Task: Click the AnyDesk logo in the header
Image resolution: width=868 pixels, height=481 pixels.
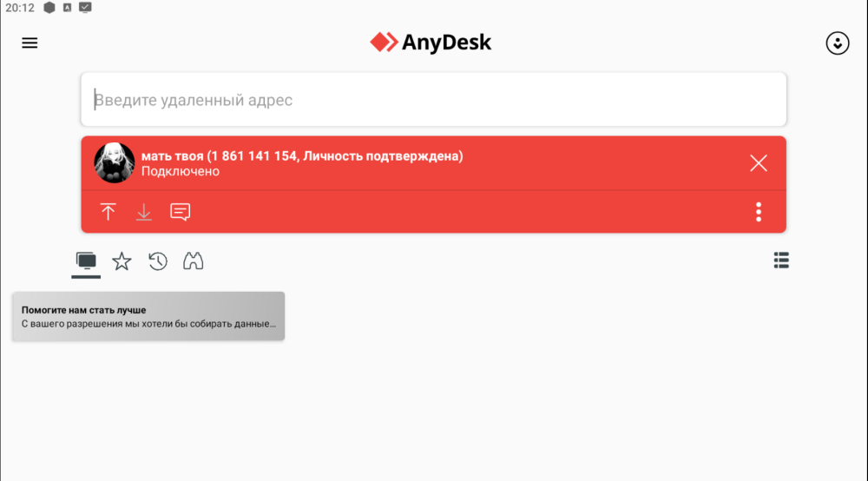Action: point(431,42)
